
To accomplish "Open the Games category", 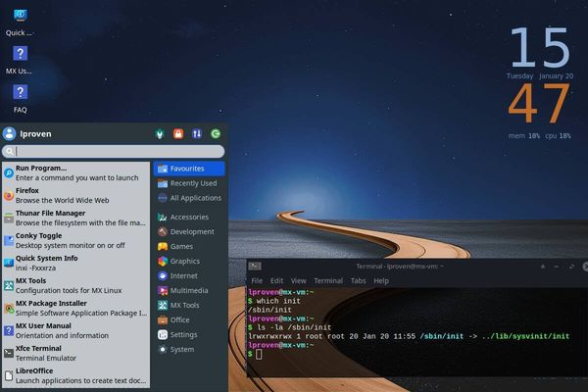I will (189, 246).
